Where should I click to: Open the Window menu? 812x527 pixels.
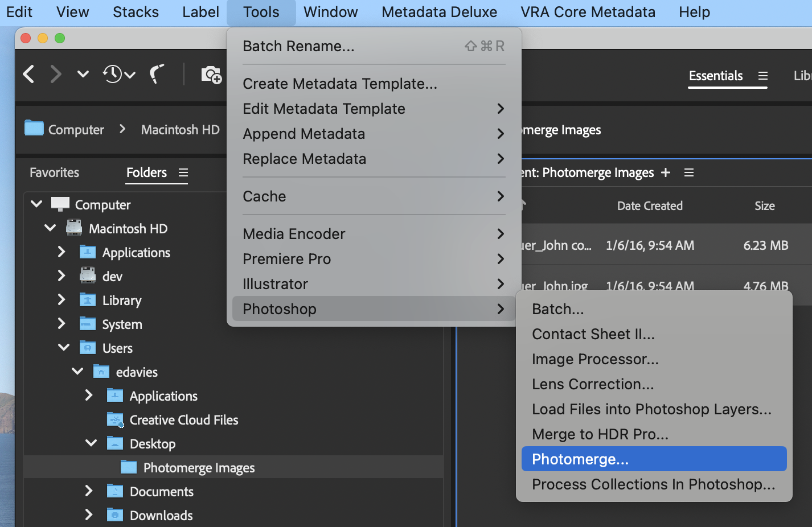coord(331,12)
